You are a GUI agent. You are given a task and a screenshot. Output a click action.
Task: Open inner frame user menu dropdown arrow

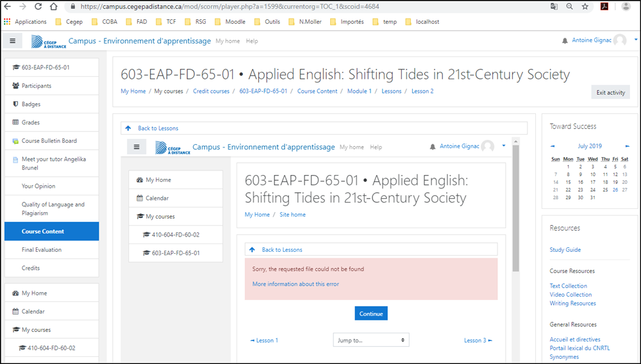point(504,146)
